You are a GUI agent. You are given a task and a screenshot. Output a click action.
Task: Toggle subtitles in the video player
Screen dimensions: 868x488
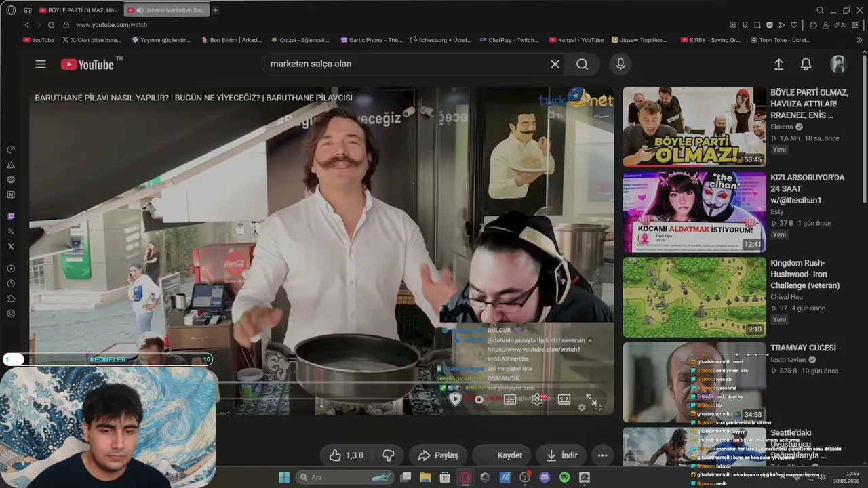click(510, 399)
